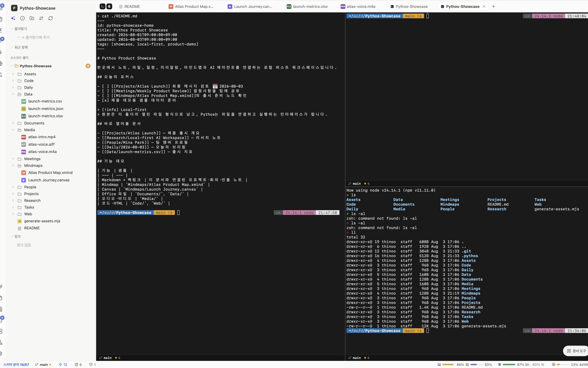The height and width of the screenshot is (368, 588).
Task: Click the orange 86% memory usage bar
Action: 448,365
